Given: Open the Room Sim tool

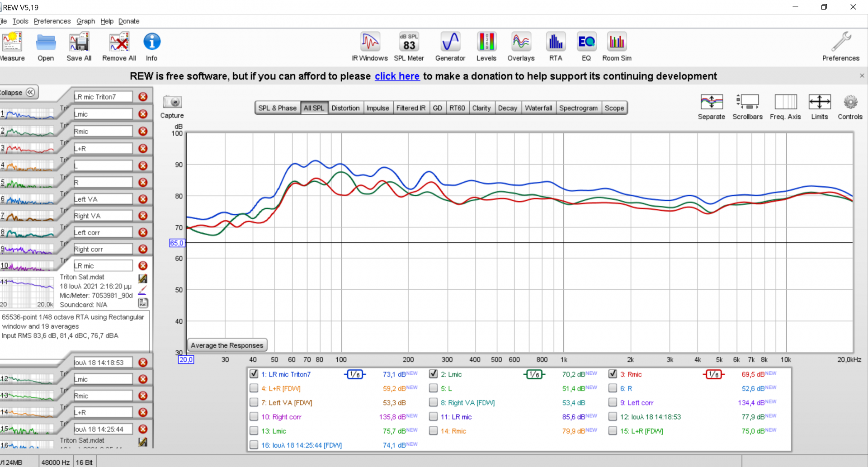Looking at the screenshot, I should pyautogui.click(x=617, y=46).
